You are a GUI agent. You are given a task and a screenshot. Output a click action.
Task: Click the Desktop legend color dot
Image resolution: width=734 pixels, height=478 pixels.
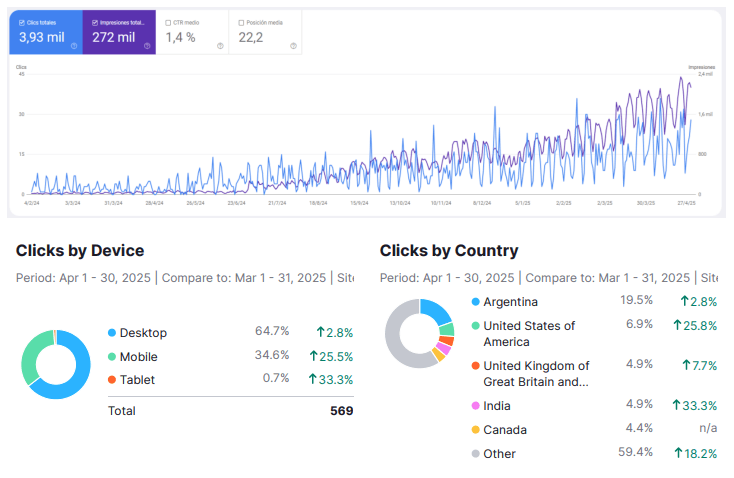[111, 332]
